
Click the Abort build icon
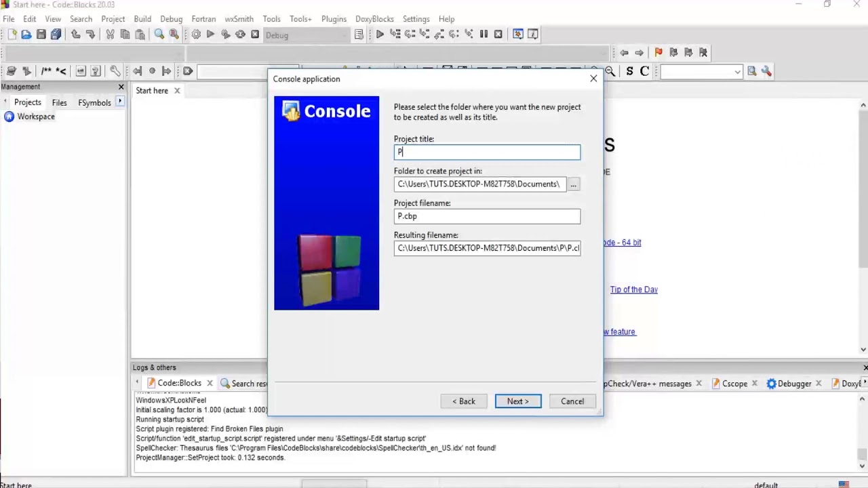coord(255,35)
